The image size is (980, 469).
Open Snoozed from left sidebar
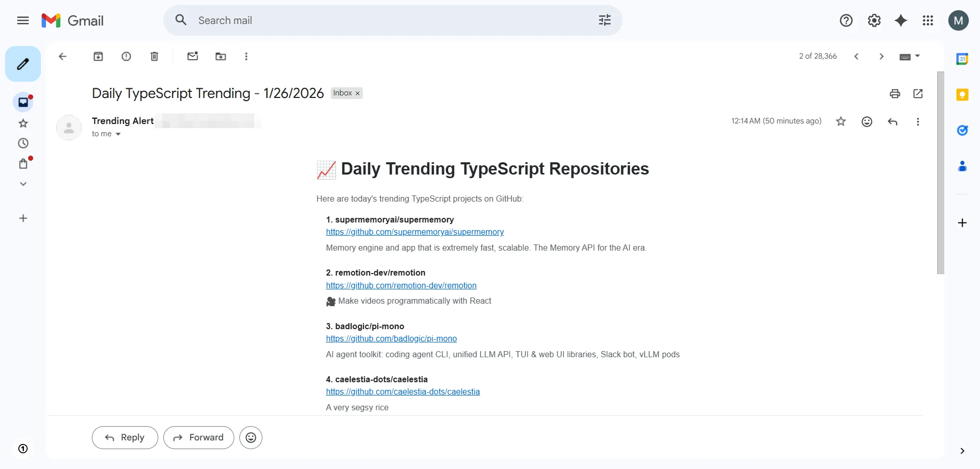click(x=23, y=143)
